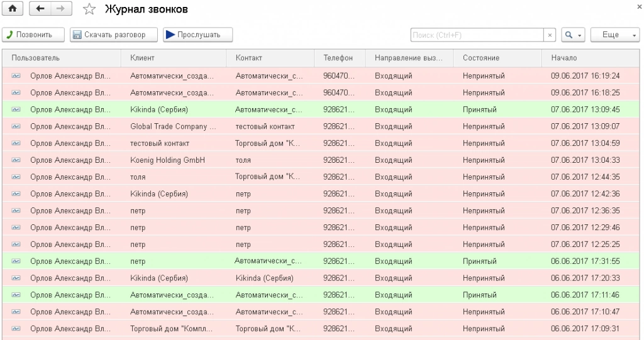Focus the Поиск (Ctrl+F) search field
Screen dimensions: 644x340
(476, 35)
